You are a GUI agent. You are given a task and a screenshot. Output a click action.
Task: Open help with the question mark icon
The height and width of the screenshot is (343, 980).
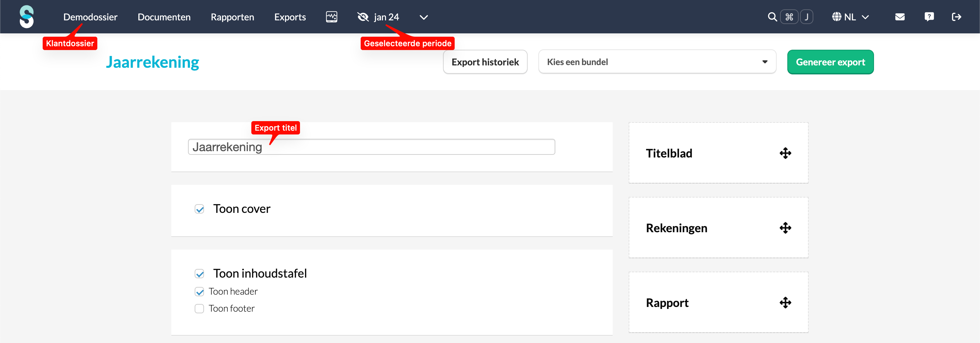click(929, 17)
